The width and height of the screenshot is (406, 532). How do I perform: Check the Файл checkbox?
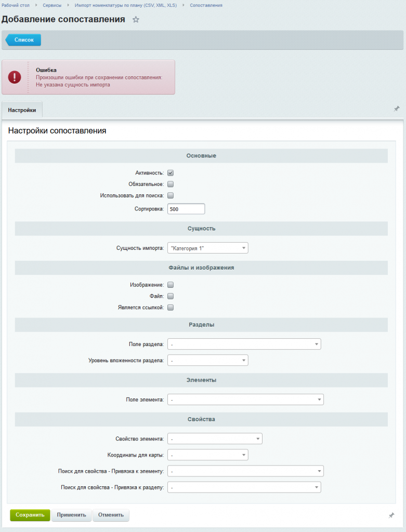(x=171, y=296)
